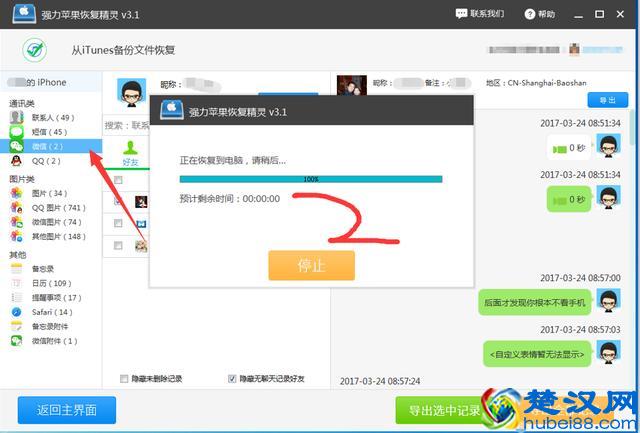The height and width of the screenshot is (433, 640).
Task: Select the 微信图片 (74) icon
Action: (17, 222)
